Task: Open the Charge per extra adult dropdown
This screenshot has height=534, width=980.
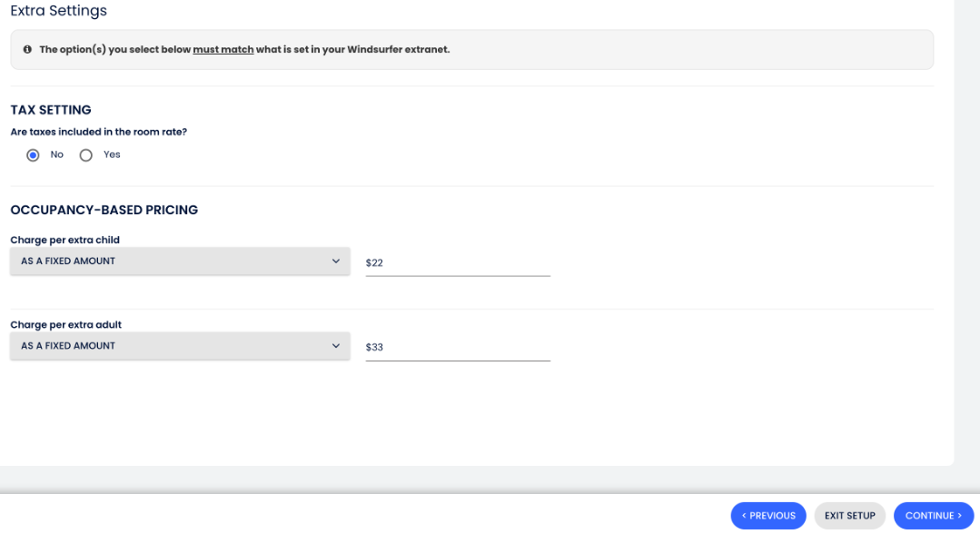Action: pos(180,346)
